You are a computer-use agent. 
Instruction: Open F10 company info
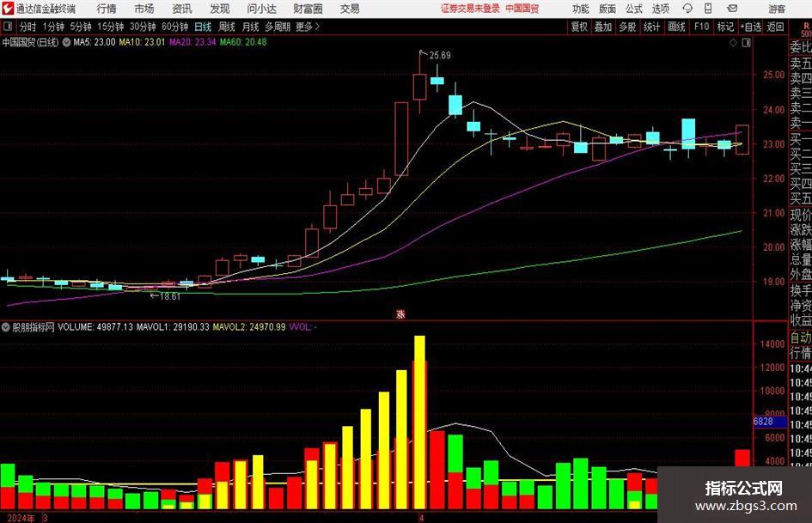pos(702,27)
